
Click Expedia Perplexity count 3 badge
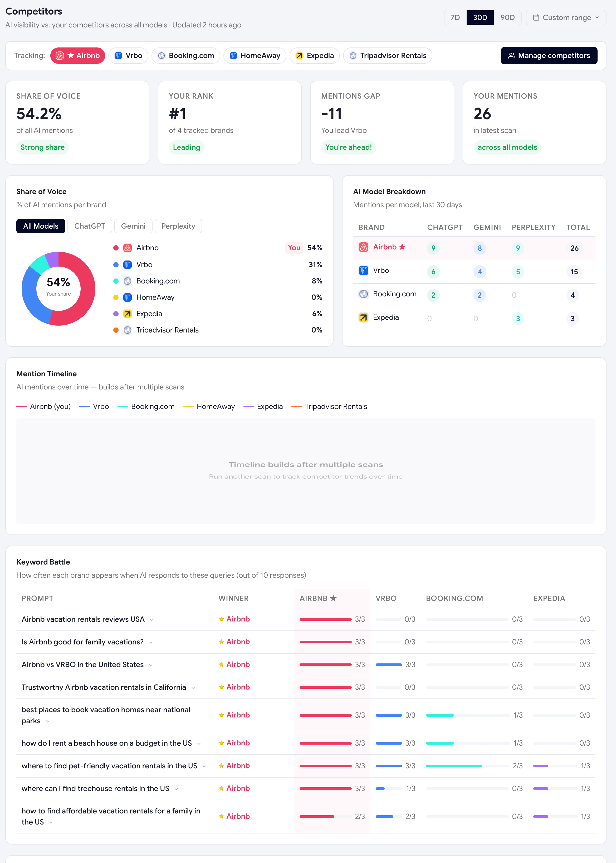click(518, 319)
